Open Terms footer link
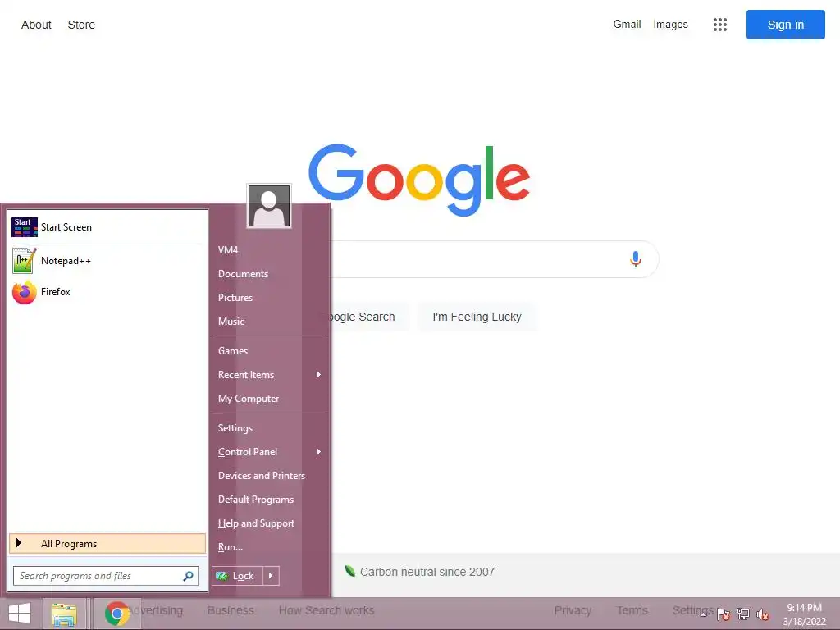Screen dimensions: 840x630 coord(632,610)
